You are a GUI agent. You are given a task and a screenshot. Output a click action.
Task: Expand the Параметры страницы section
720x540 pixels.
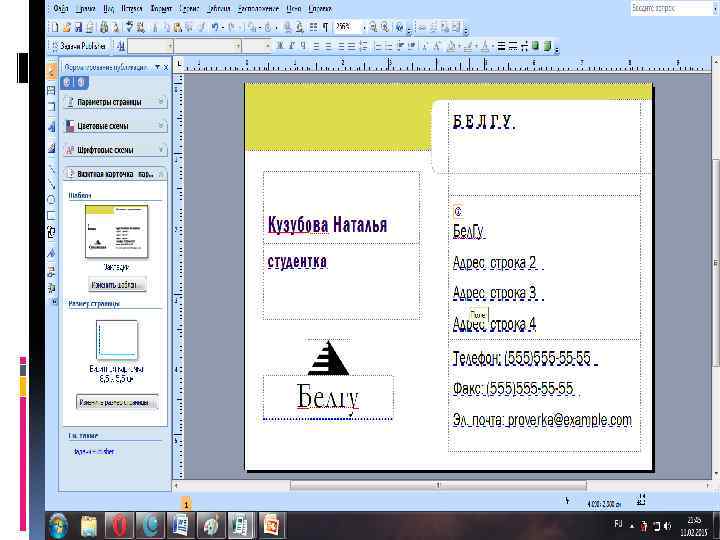pos(115,102)
